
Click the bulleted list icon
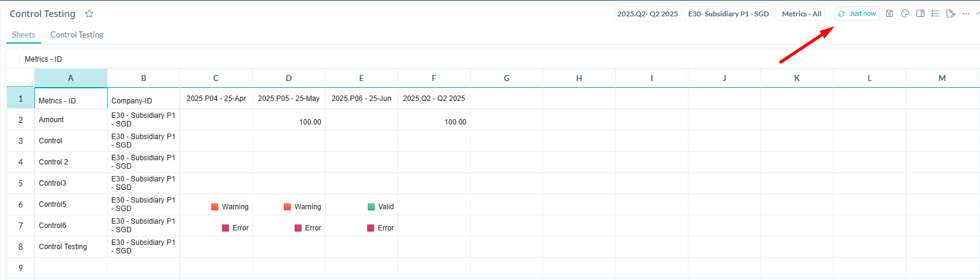pos(935,13)
